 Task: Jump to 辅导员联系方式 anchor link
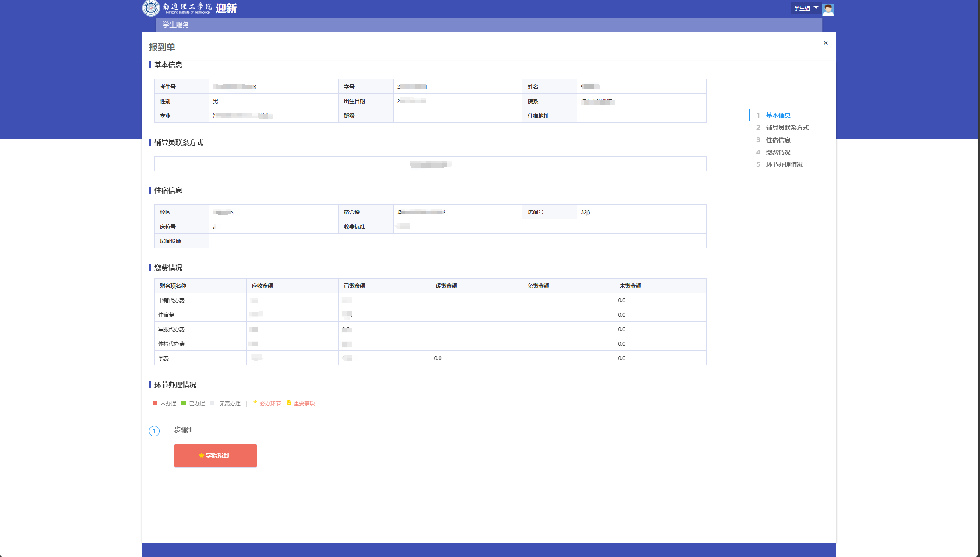(787, 128)
